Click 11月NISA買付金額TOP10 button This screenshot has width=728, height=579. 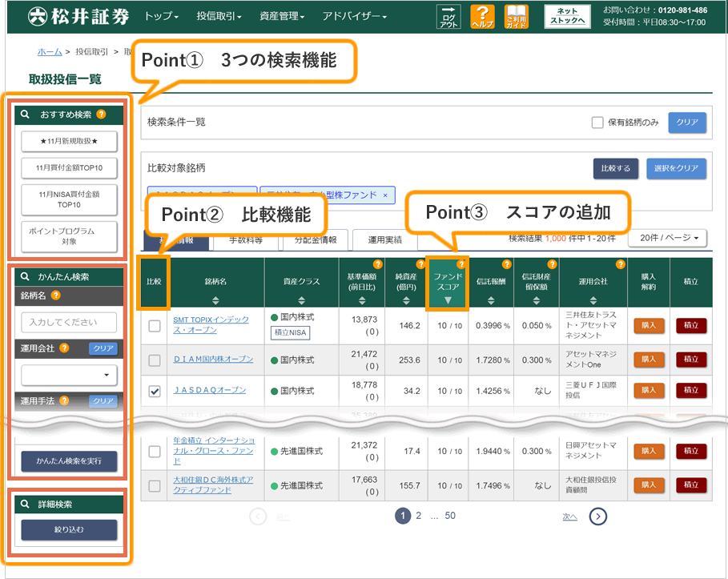(x=69, y=199)
